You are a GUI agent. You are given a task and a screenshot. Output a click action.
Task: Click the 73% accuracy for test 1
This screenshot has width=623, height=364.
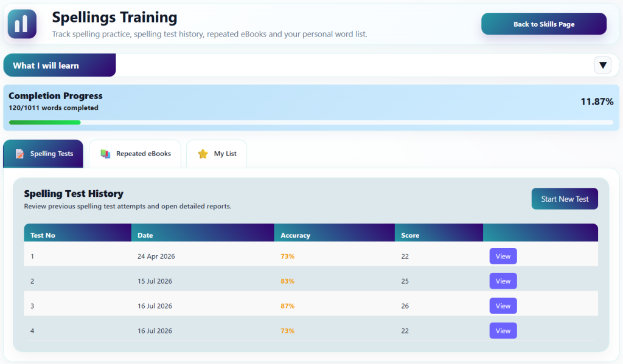pyautogui.click(x=288, y=256)
